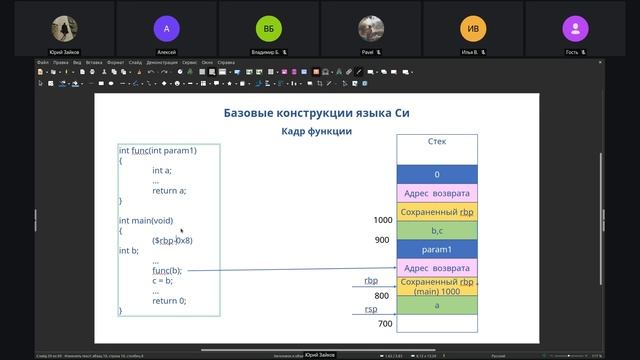The image size is (640, 360).
Task: Click the Fontwork text icon
Action: click(x=339, y=72)
